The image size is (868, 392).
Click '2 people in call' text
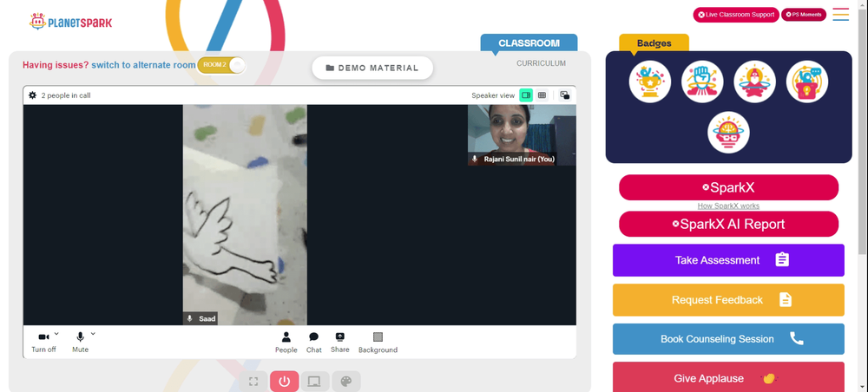[x=66, y=95]
